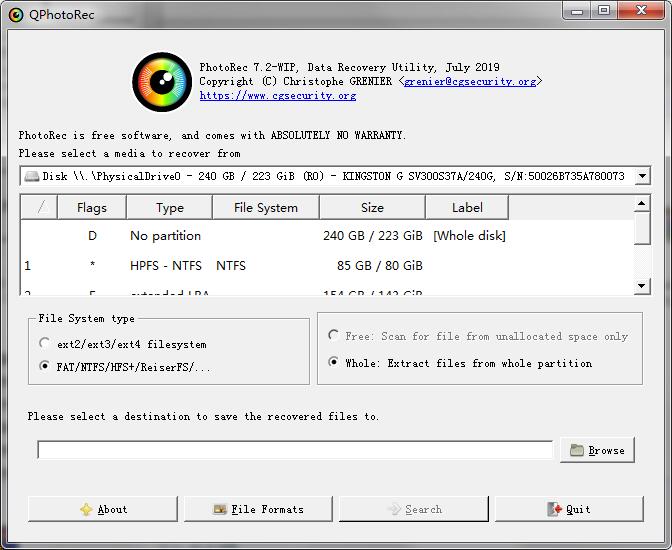Click the disk drive icon in media selector
The image size is (672, 550).
pyautogui.click(x=31, y=176)
